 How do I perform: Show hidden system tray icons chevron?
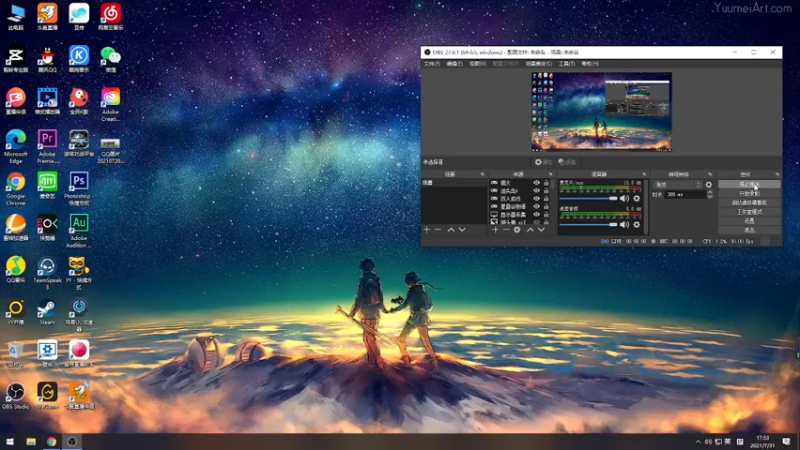[x=697, y=441]
